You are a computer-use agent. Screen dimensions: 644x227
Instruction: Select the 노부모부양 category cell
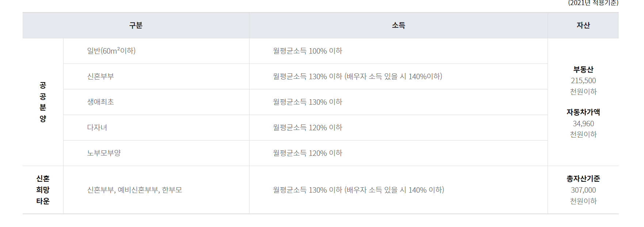[x=104, y=153]
